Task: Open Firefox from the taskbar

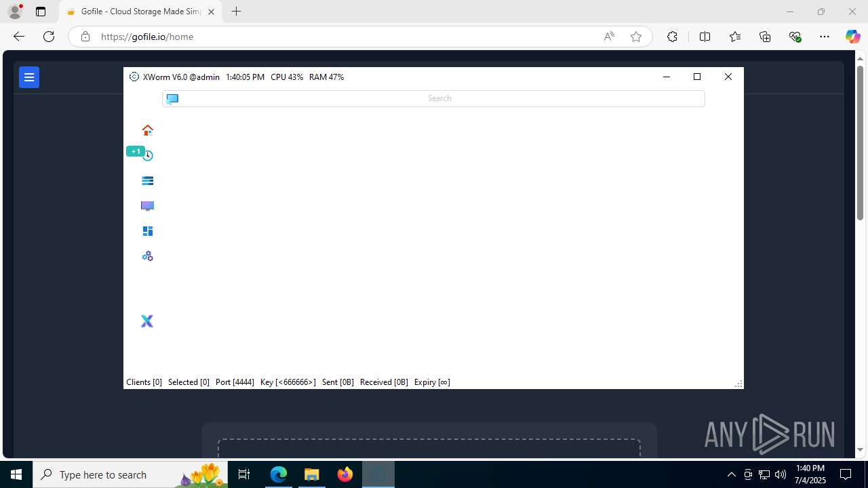Action: [345, 474]
